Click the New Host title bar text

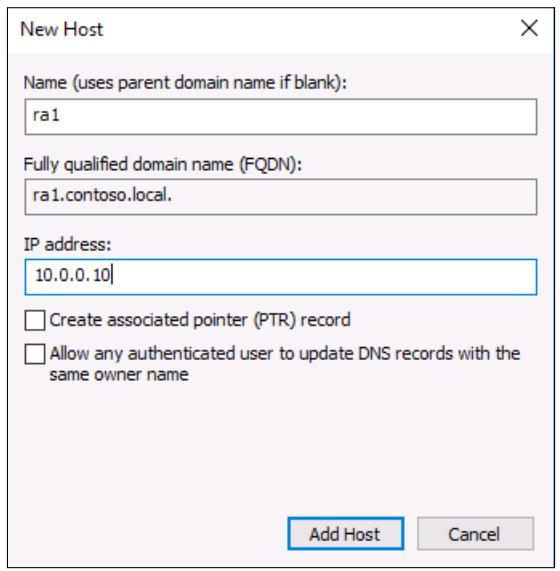click(62, 29)
